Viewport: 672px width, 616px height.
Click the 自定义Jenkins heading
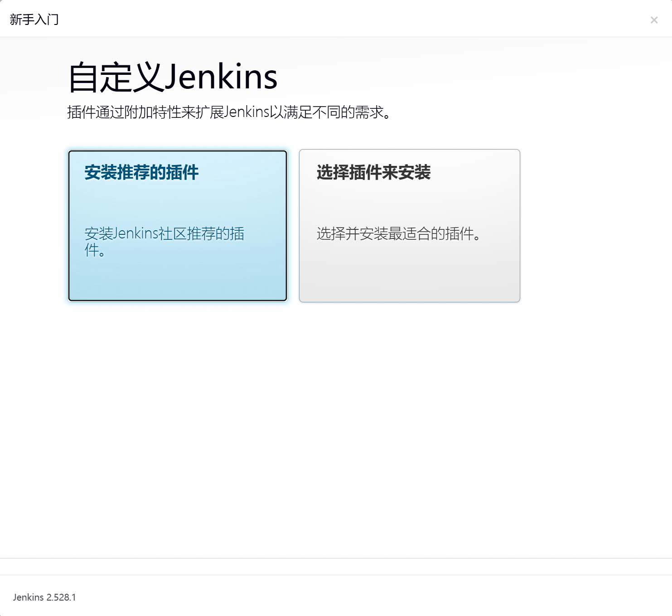[x=173, y=77]
